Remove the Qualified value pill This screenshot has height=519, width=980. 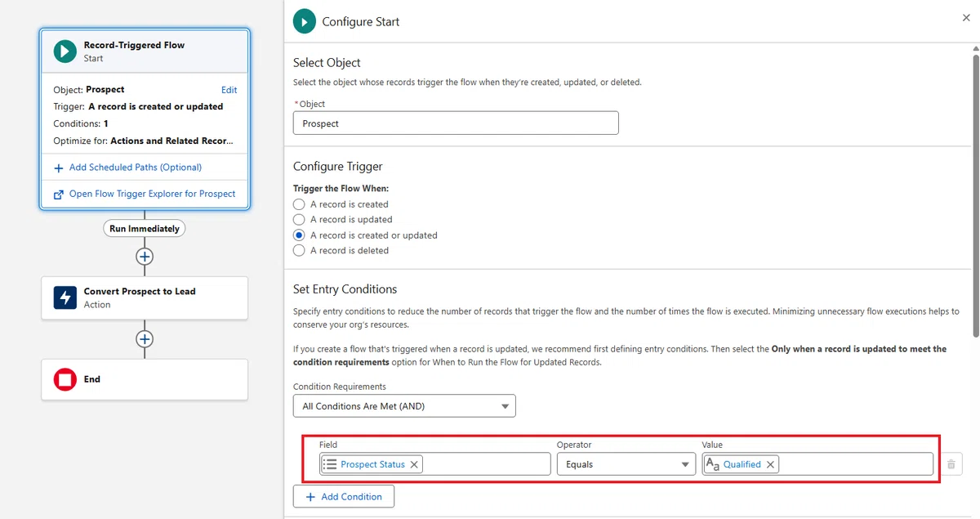pos(770,464)
